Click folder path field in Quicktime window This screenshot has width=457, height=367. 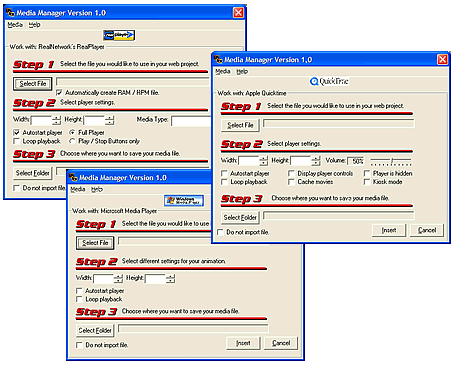click(x=338, y=216)
